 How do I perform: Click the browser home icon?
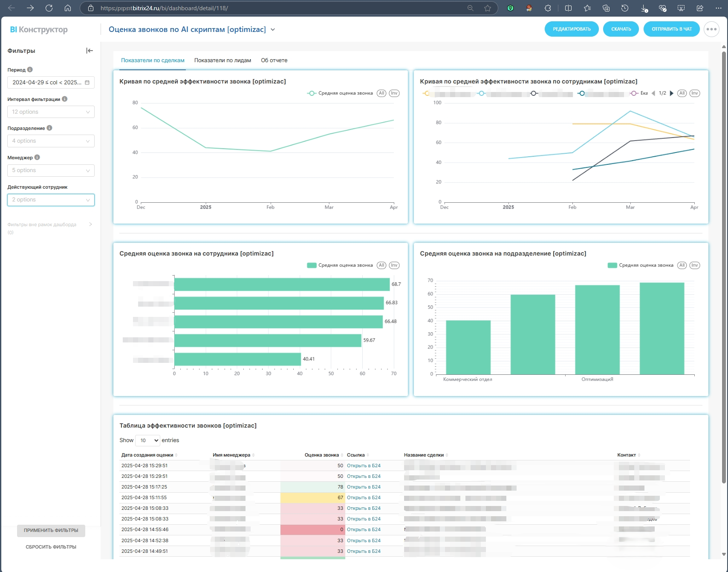[68, 8]
